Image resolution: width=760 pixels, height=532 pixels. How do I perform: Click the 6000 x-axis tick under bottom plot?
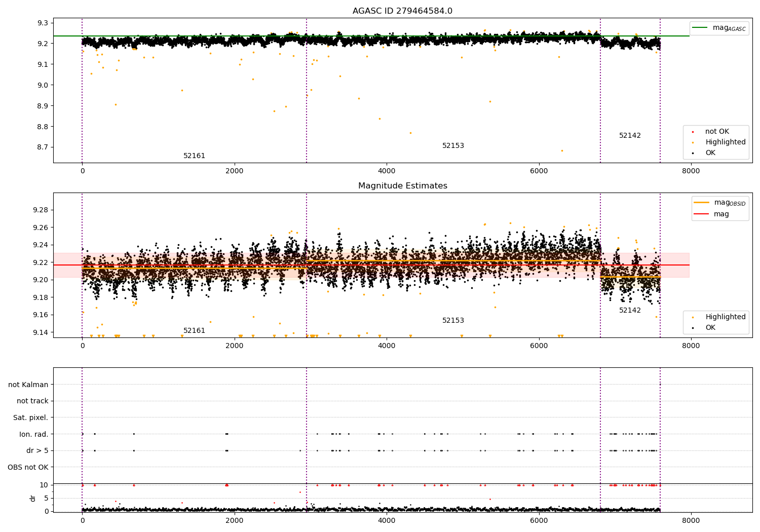539,520
